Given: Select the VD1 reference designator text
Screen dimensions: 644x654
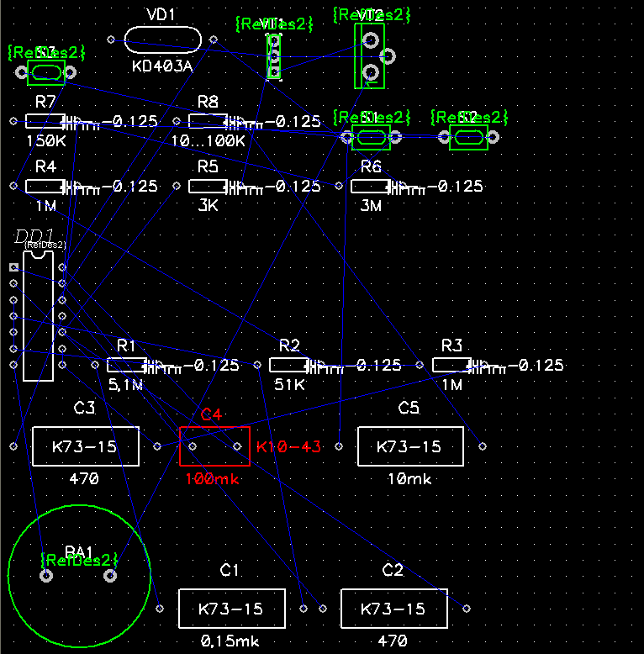Looking at the screenshot, I should pyautogui.click(x=161, y=15).
